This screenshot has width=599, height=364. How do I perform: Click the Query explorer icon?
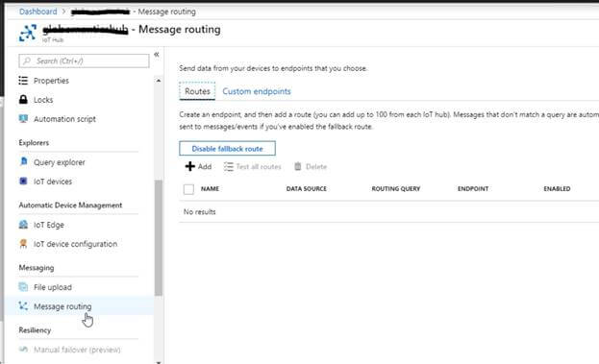click(23, 161)
